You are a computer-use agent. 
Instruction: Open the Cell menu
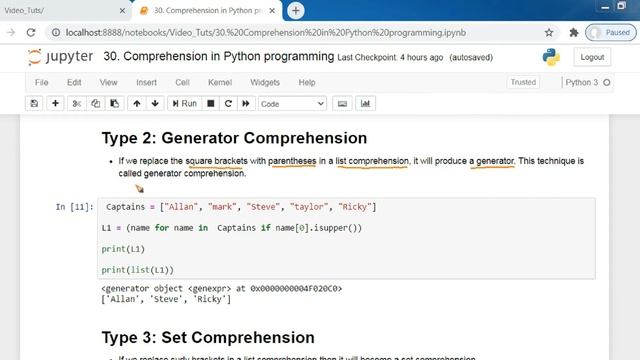pos(182,82)
